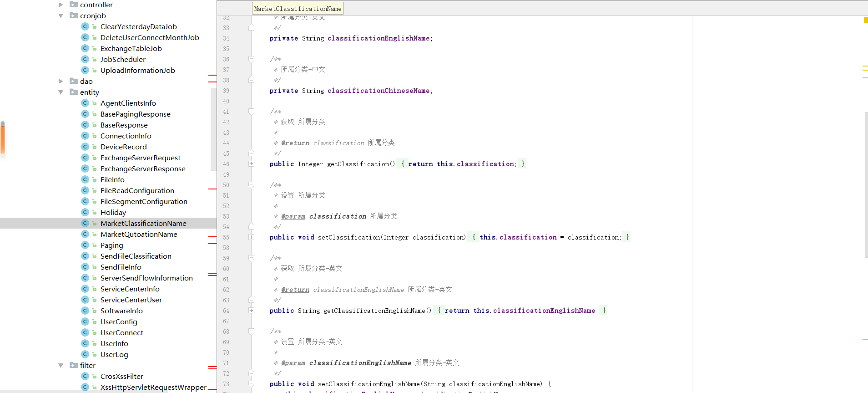The width and height of the screenshot is (868, 393).
Task: Open UserConnect in project tree
Action: coord(122,332)
